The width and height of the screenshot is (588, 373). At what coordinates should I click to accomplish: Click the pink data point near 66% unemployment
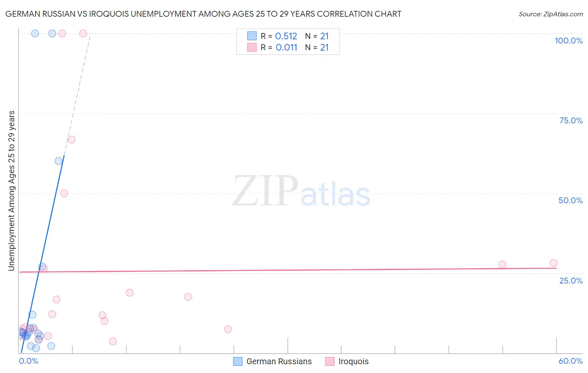[x=72, y=140]
